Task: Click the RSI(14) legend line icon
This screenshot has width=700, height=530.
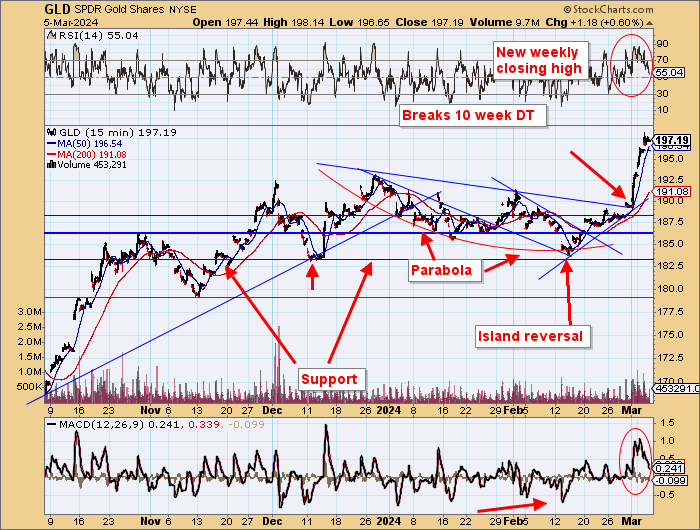Action: (51, 35)
